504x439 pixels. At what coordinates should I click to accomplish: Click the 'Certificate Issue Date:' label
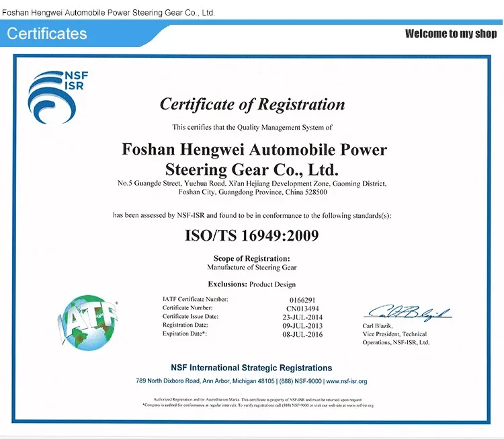tap(190, 317)
